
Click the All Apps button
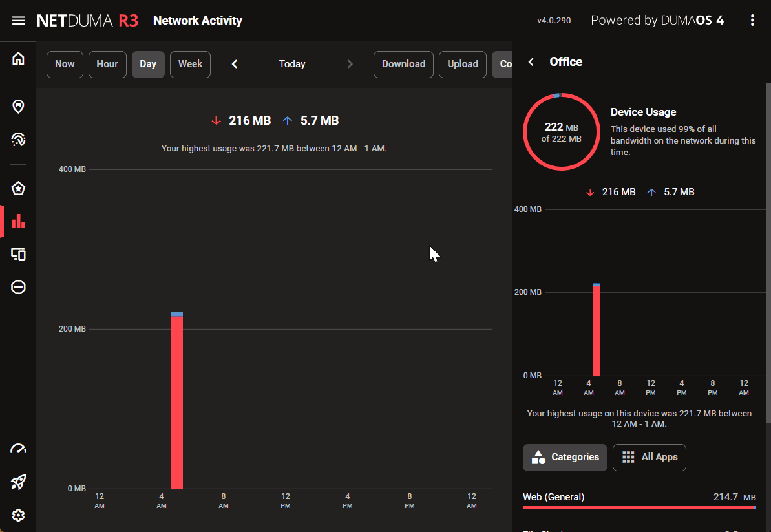click(x=649, y=458)
